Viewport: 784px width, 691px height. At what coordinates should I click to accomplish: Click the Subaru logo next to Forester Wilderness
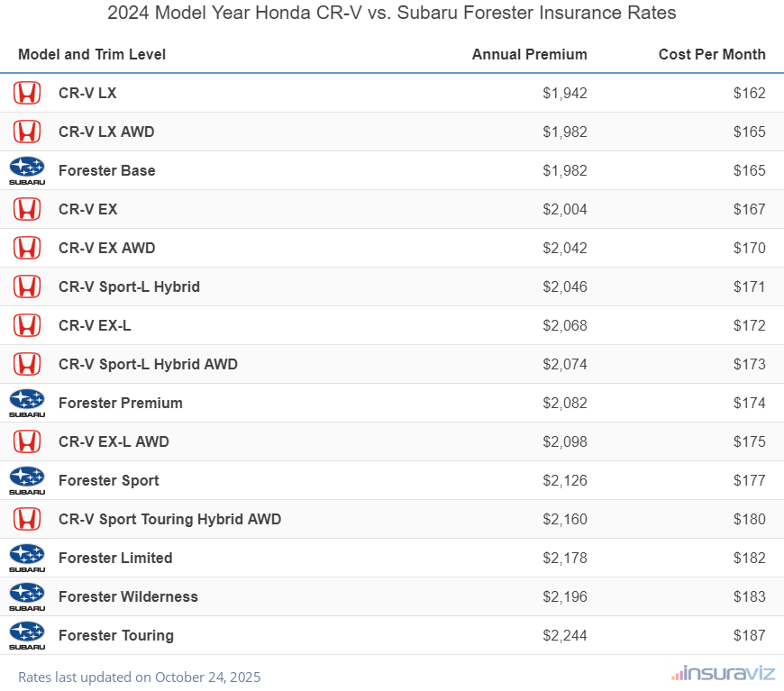click(27, 596)
